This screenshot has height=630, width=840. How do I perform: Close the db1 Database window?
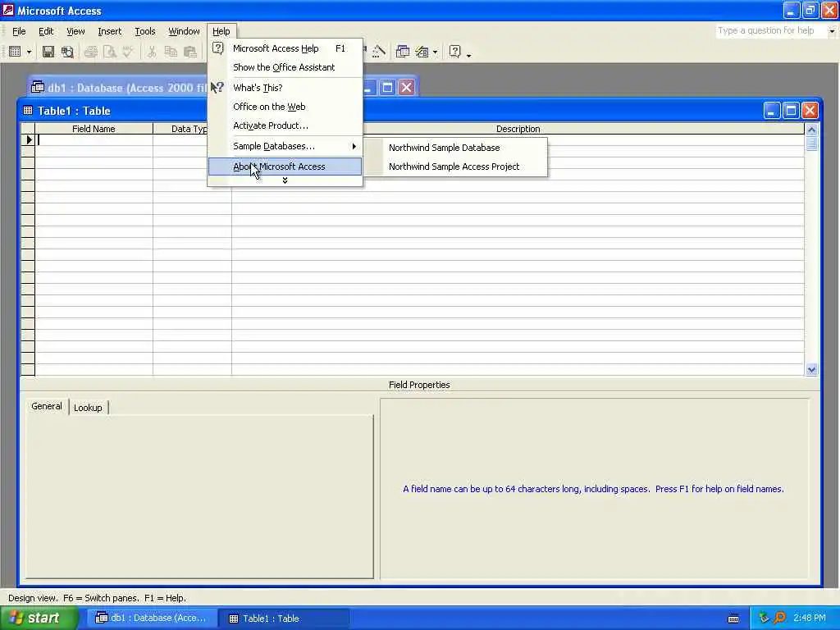click(407, 87)
